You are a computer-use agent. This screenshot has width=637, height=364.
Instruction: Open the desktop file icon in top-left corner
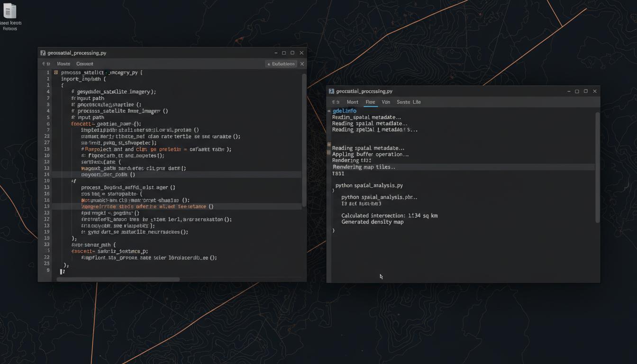(9, 11)
